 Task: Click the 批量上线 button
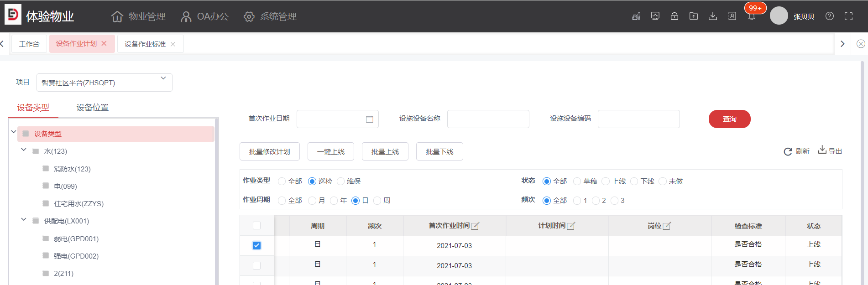[x=385, y=151]
